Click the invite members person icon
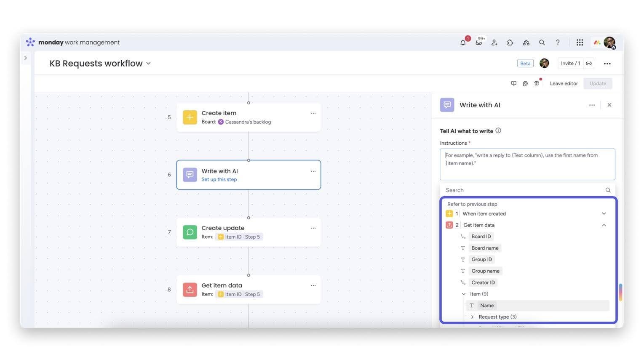Screen dimensions: 644x362 click(x=494, y=43)
